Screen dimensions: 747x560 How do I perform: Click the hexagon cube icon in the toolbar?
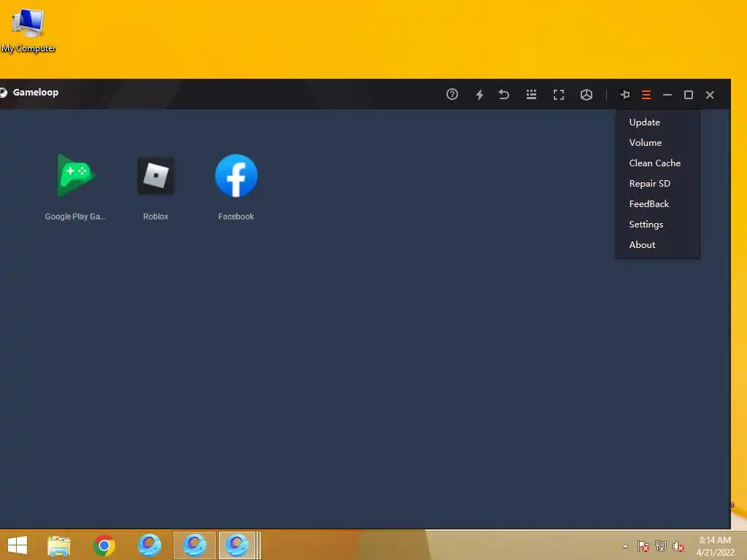(587, 95)
